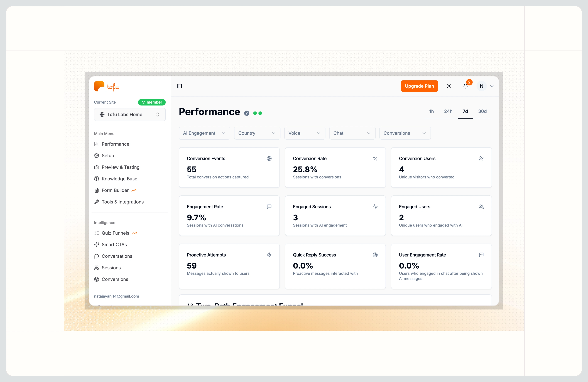588x382 pixels.
Task: Open the Tofu Labs Home site selector
Action: 130,114
